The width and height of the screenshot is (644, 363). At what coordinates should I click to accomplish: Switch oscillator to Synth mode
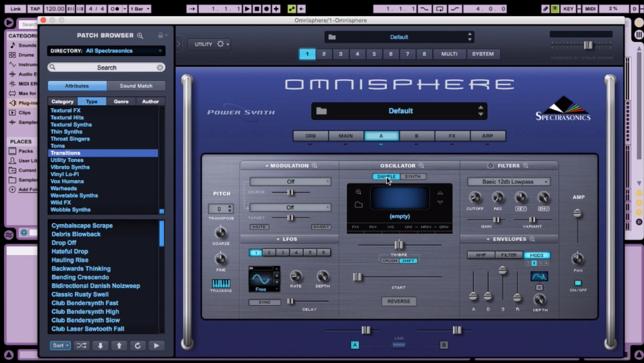tap(412, 177)
